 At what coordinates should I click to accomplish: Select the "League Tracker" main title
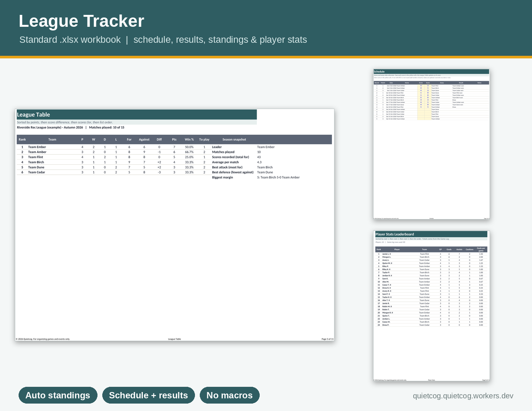point(81,21)
